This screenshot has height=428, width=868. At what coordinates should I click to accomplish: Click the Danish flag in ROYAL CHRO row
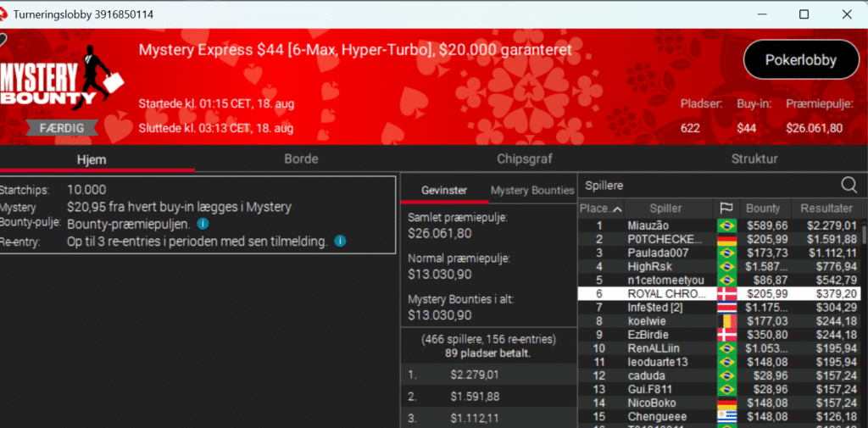[726, 294]
